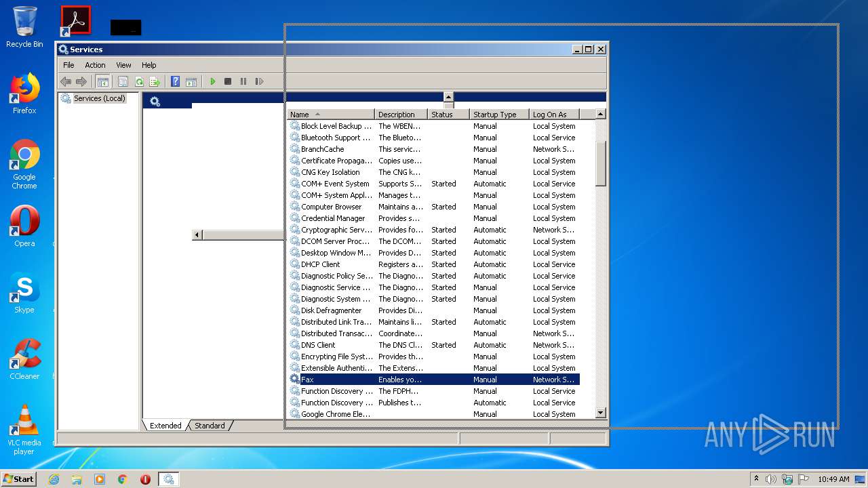Click the Services taskbar button
This screenshot has height=488, width=868.
coord(169,479)
